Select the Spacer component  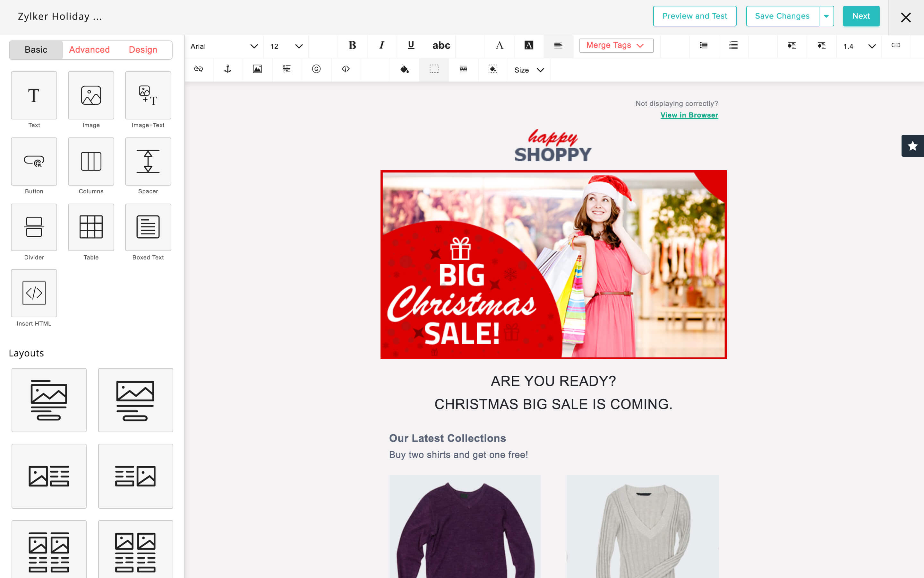[x=148, y=161]
